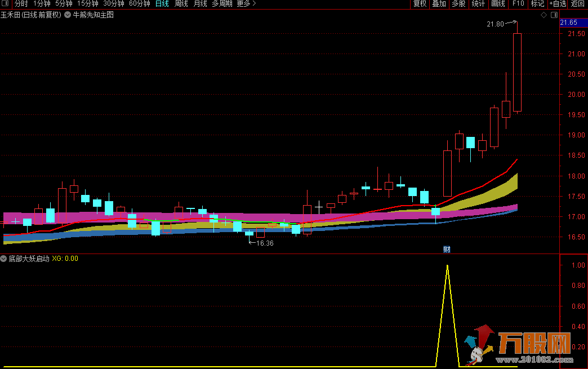Click the 标记 mark button
Screen dimensions: 588x369
[537, 4]
